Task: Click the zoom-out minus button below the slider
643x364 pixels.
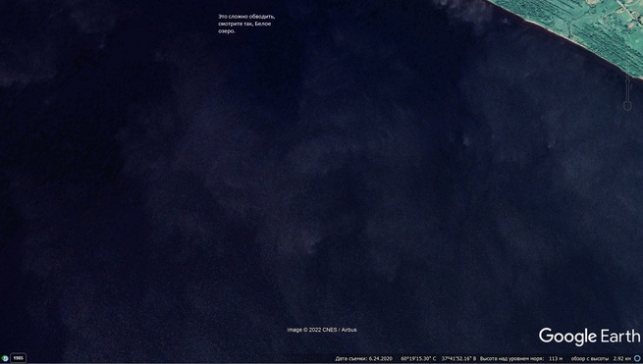Action: point(627,106)
